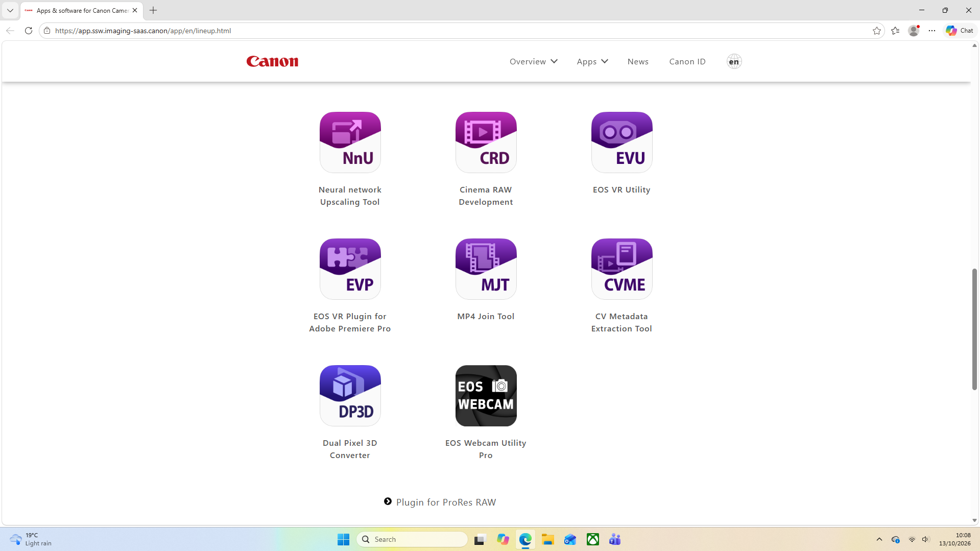This screenshot has height=551, width=980.
Task: Add this page to favorites star
Action: [x=877, y=31]
